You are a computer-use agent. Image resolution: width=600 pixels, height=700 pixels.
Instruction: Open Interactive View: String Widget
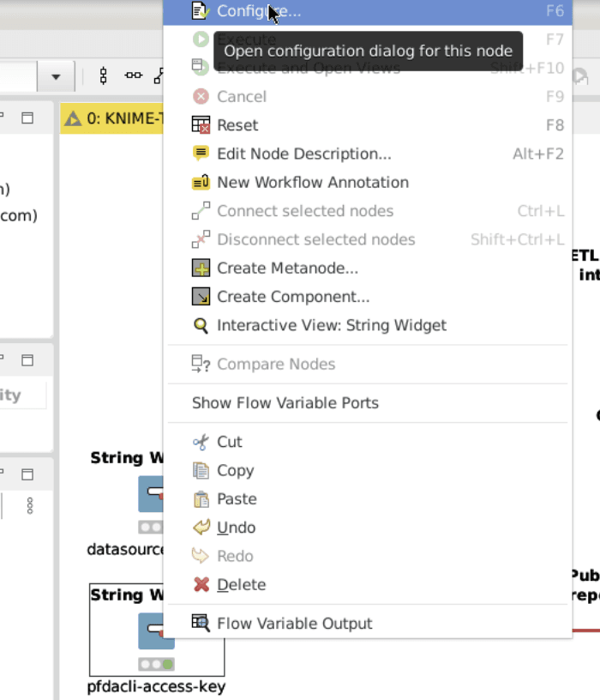pos(368,325)
